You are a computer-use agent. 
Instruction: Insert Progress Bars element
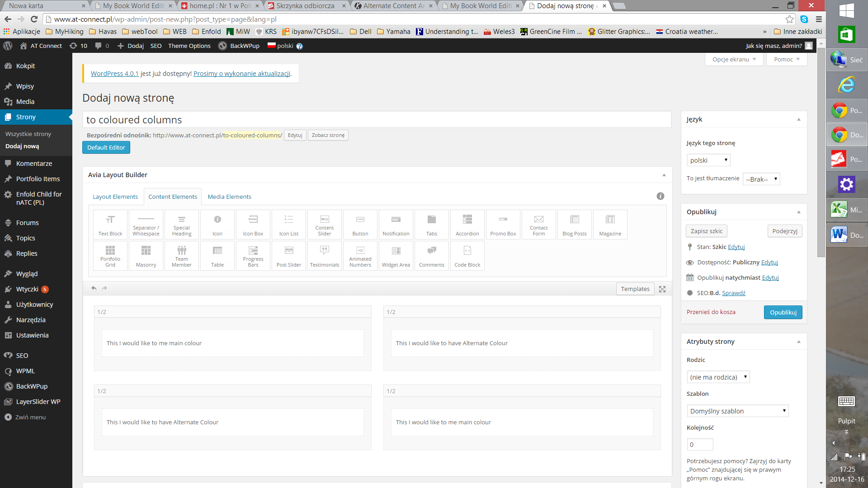(x=253, y=256)
